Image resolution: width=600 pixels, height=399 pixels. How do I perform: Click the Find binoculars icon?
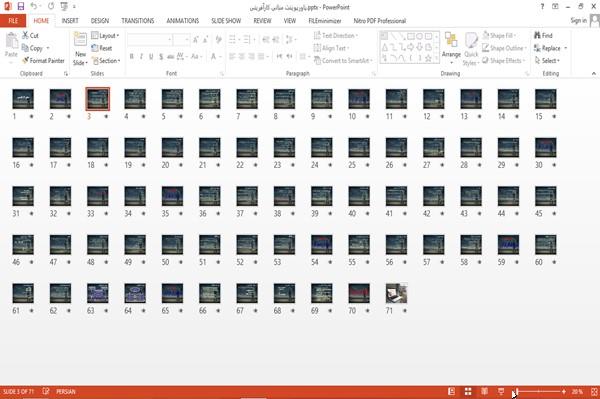pyautogui.click(x=538, y=35)
